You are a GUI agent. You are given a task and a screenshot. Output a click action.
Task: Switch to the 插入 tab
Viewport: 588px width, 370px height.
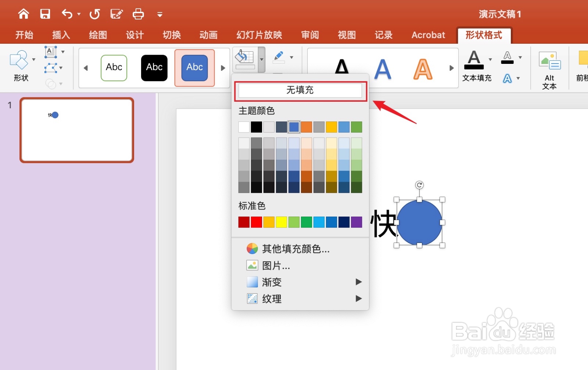click(x=61, y=35)
